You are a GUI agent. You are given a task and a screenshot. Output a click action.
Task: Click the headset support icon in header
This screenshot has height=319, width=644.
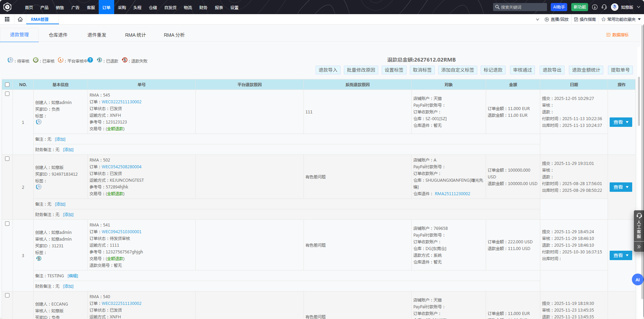[604, 7]
